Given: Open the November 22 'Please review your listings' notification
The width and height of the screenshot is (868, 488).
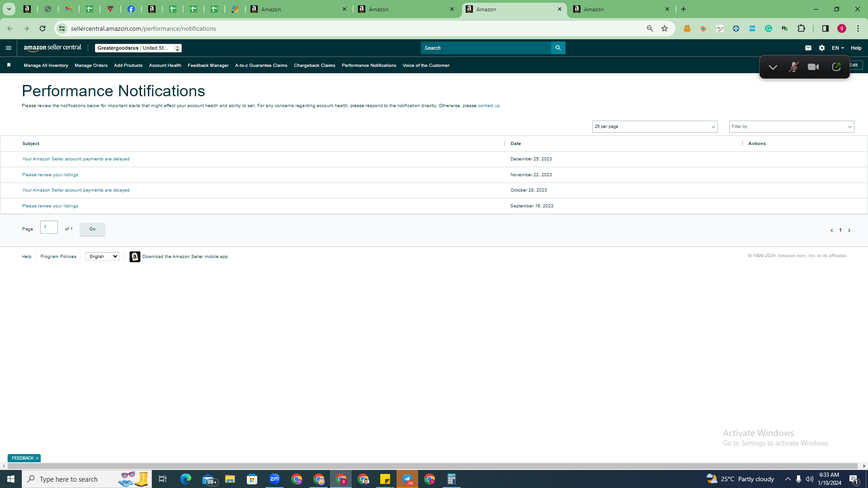Looking at the screenshot, I should pyautogui.click(x=50, y=175).
